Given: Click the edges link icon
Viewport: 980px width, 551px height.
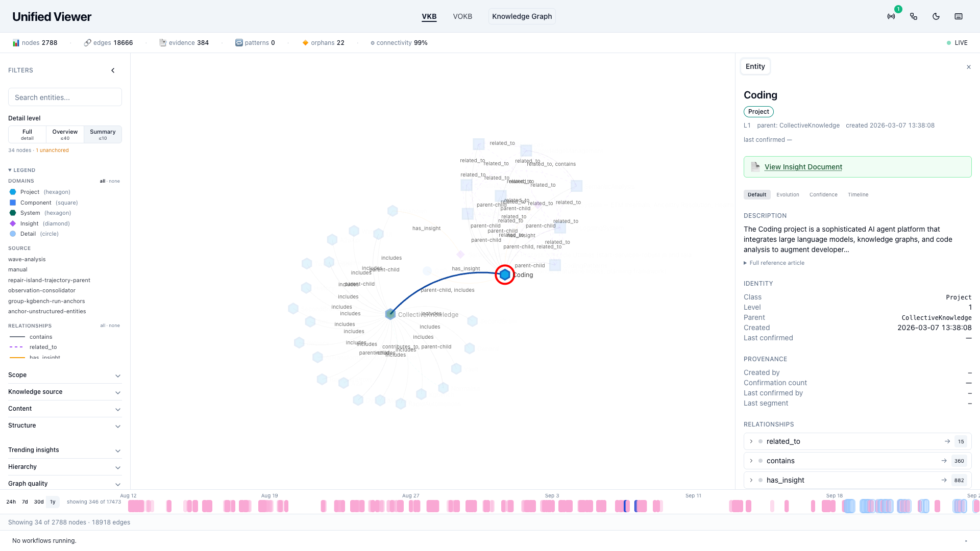Looking at the screenshot, I should [x=88, y=43].
